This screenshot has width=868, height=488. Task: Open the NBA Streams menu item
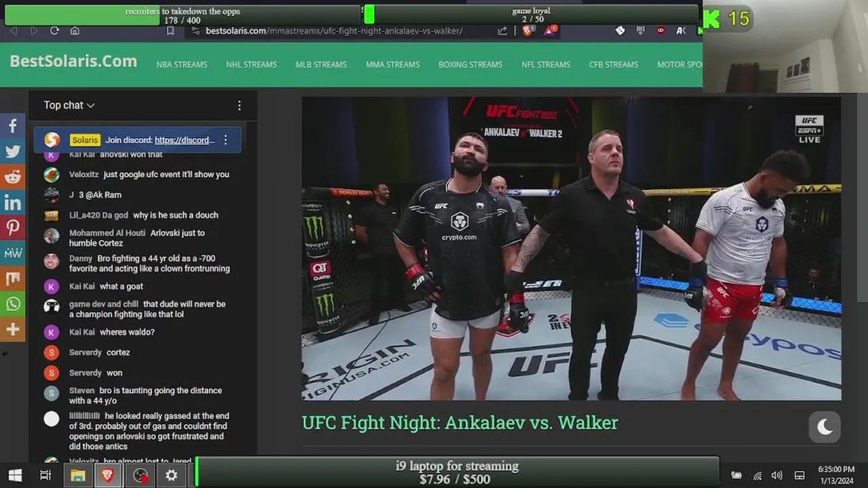point(182,64)
